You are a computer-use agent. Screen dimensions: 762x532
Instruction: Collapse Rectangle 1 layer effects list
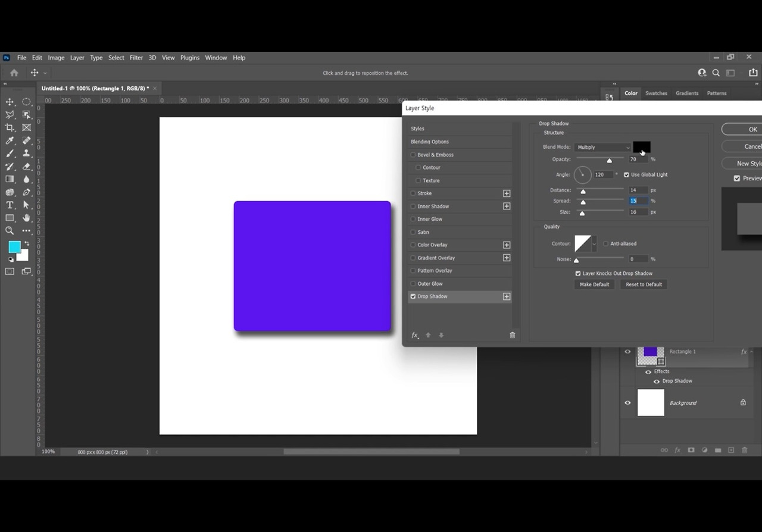751,352
